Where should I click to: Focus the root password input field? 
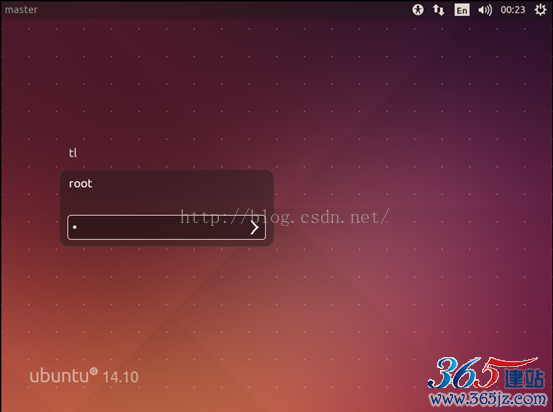(x=166, y=227)
